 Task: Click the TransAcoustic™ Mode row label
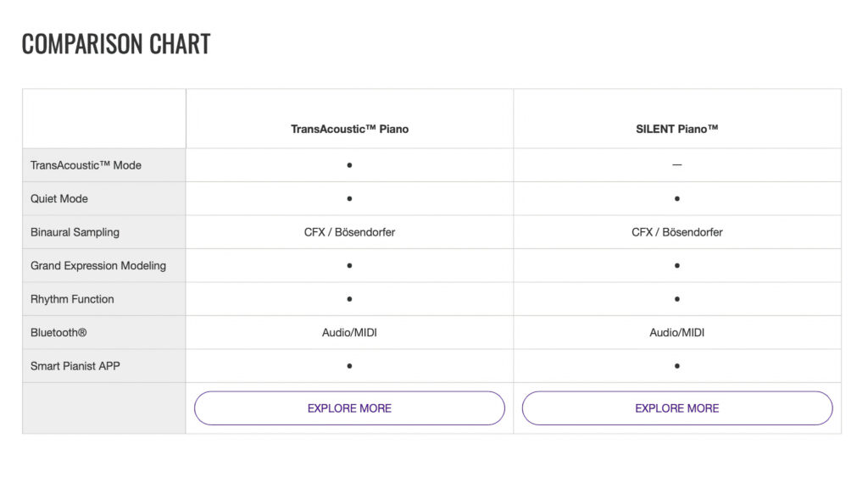click(x=86, y=165)
